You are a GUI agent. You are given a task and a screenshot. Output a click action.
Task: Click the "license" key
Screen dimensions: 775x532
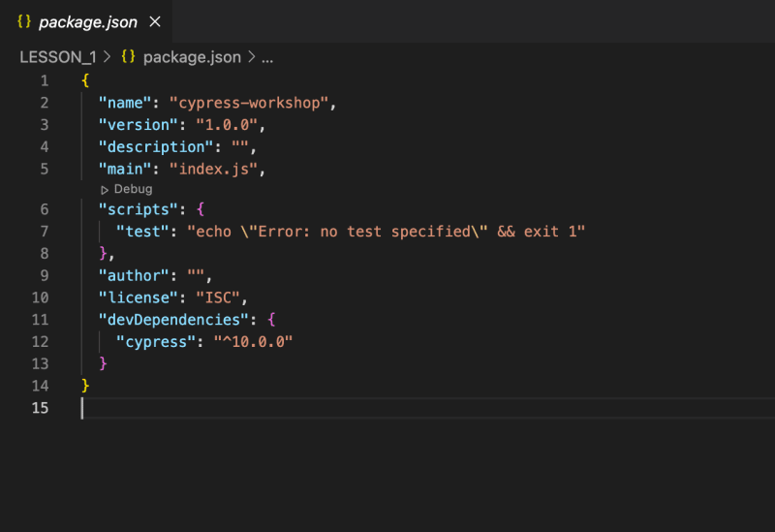point(138,297)
